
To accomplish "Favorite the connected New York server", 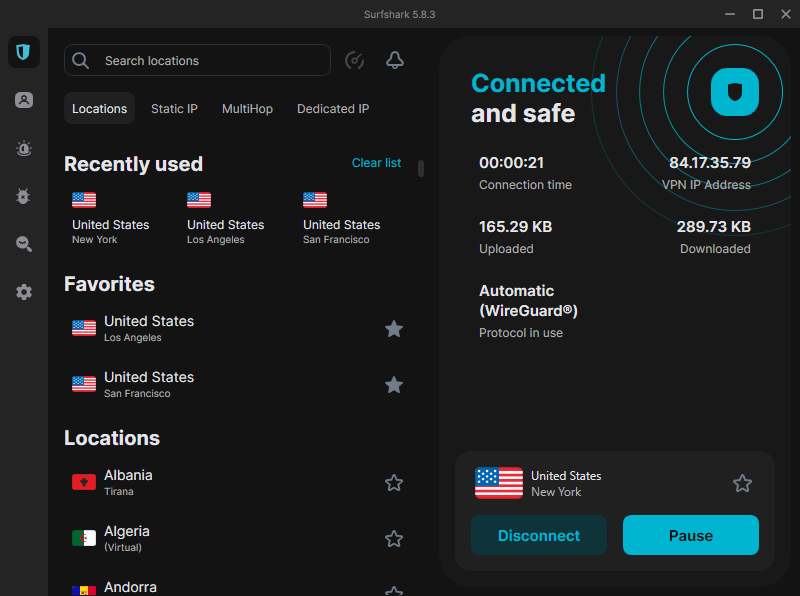I will point(742,483).
